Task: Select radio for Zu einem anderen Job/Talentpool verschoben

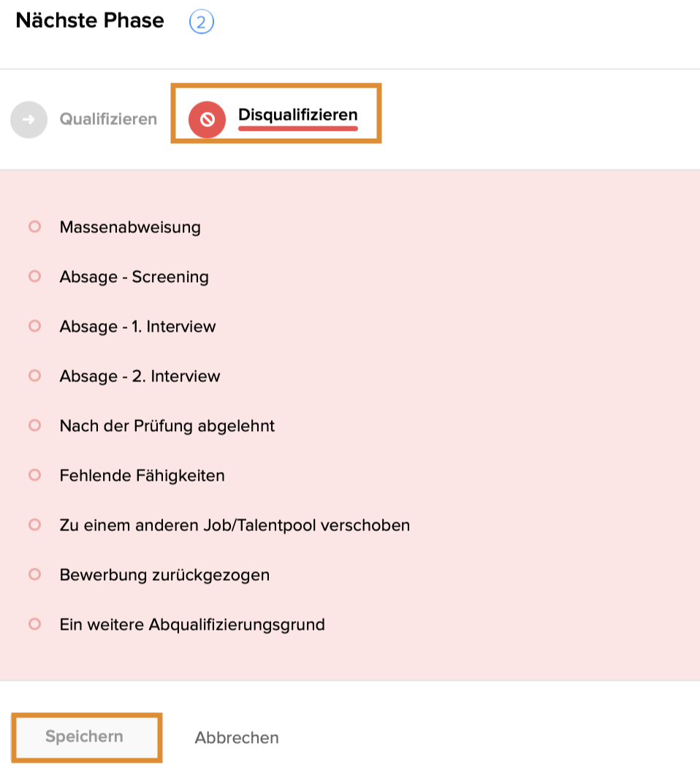Action: click(x=34, y=525)
